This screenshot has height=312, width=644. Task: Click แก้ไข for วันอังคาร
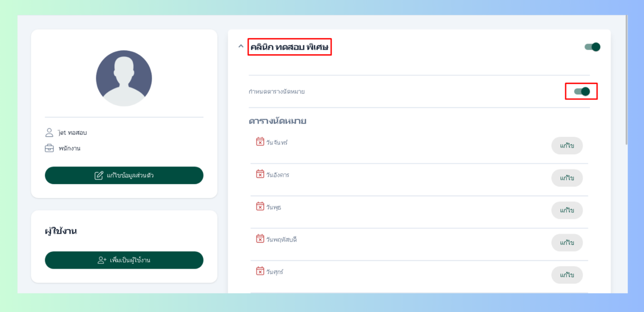click(567, 178)
